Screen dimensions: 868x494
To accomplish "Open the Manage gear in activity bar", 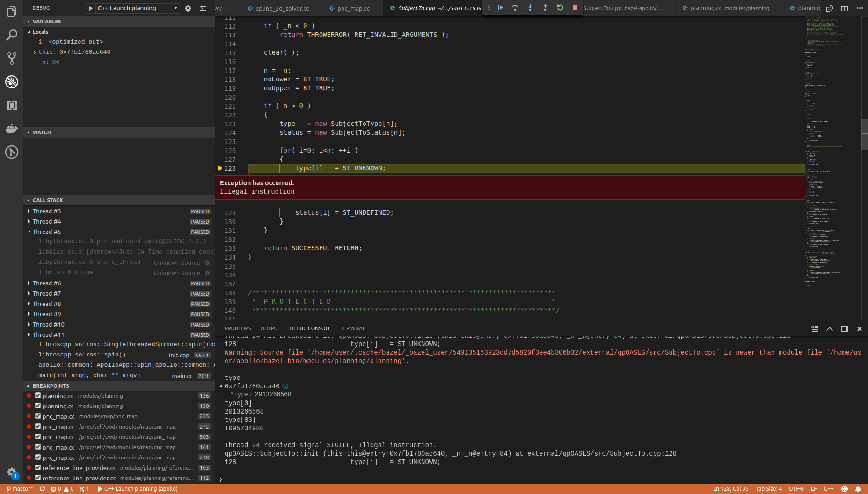I will click(x=12, y=472).
